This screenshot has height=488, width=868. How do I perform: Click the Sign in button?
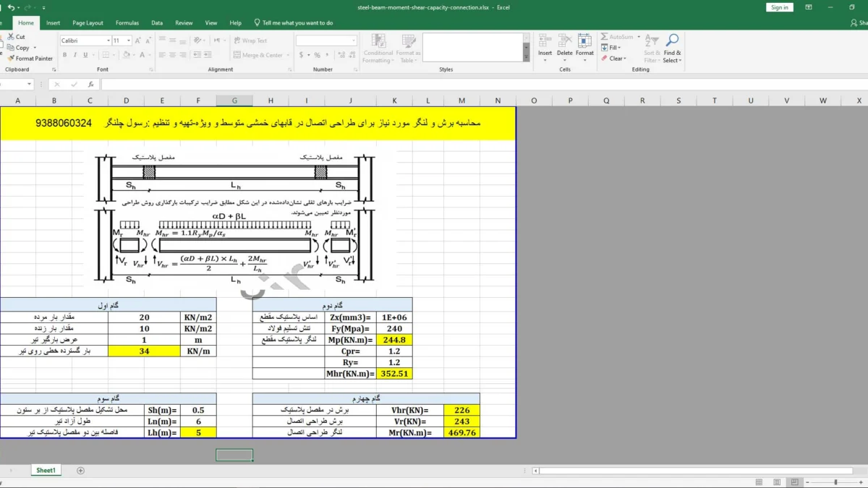780,7
